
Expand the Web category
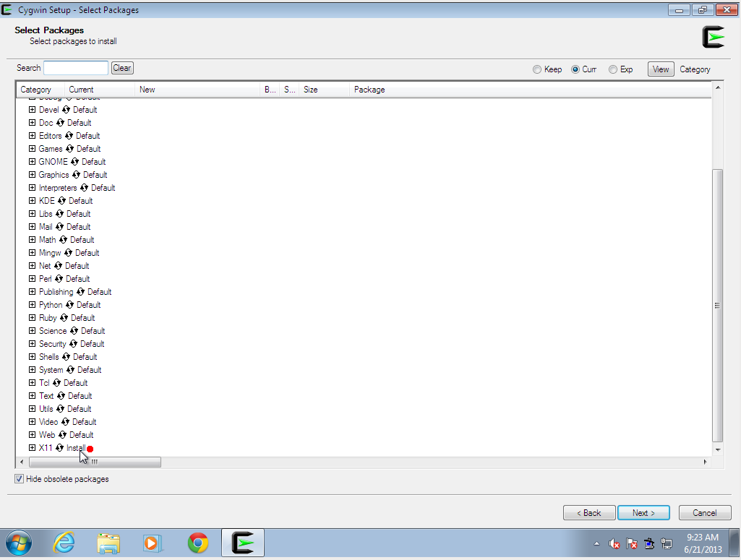(32, 434)
